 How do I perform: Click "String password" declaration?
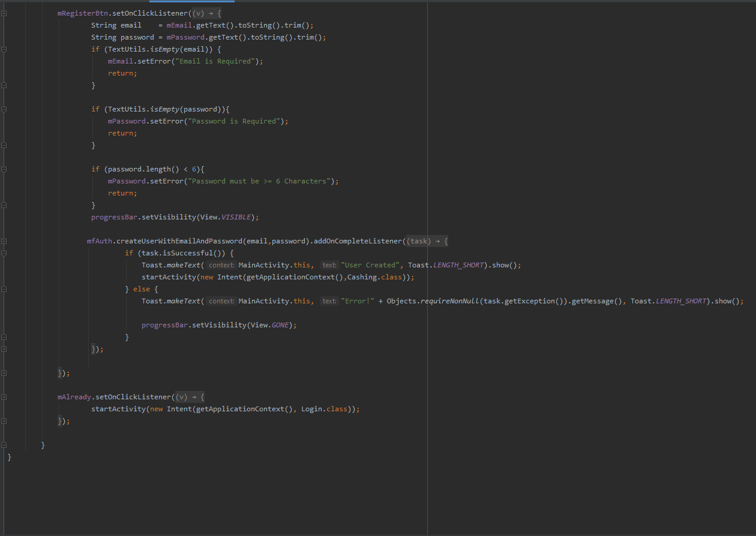point(122,37)
